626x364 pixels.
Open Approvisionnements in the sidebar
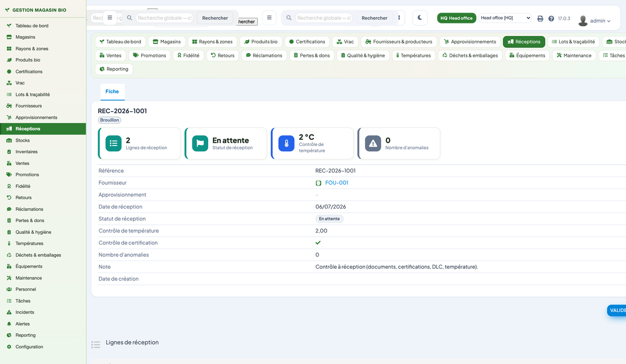click(43, 117)
